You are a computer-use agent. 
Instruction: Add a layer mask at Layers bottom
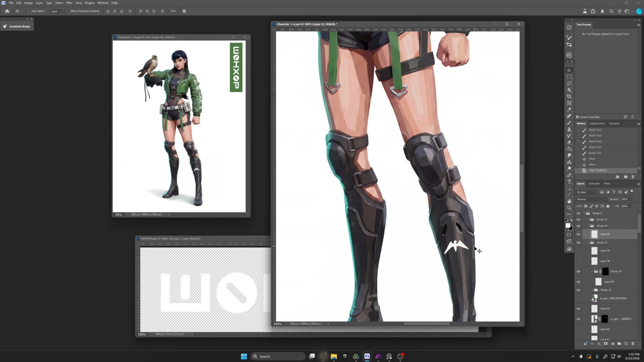(x=606, y=344)
